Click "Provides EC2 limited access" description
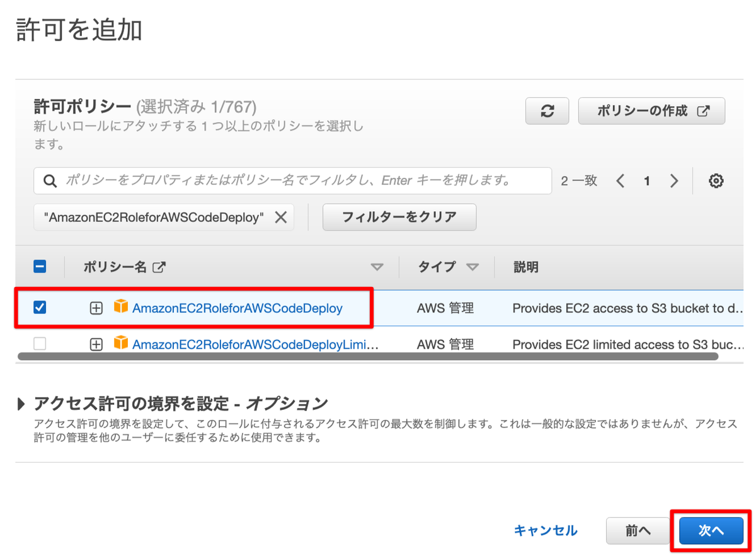 (x=627, y=345)
